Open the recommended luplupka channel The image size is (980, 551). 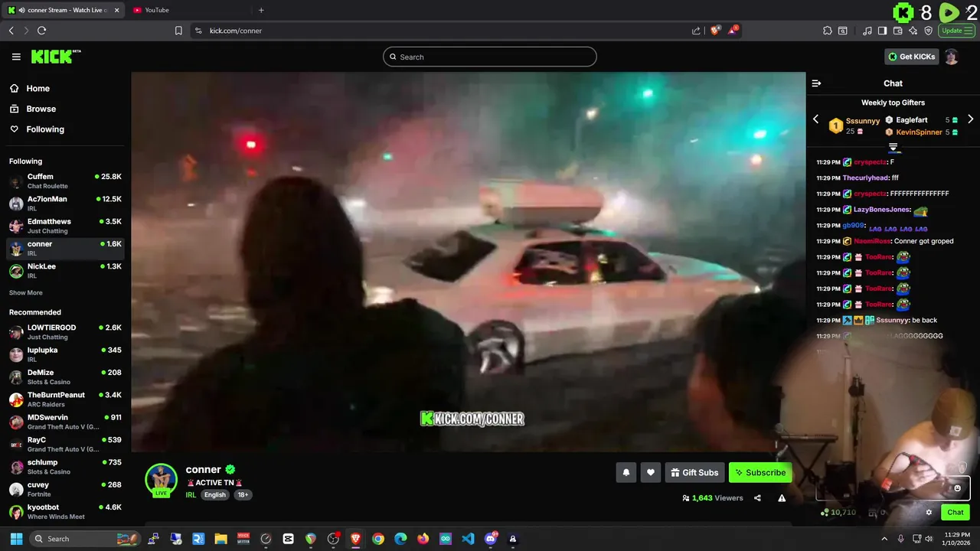(x=65, y=354)
